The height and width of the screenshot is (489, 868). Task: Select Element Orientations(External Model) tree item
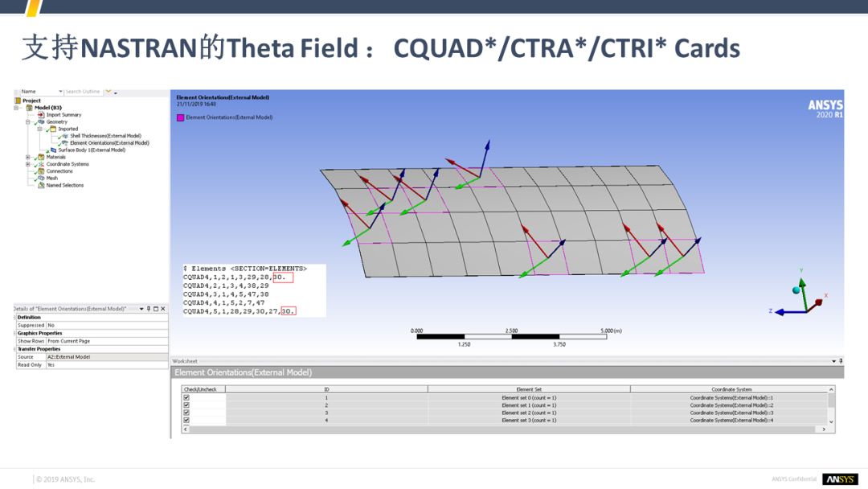[109, 143]
